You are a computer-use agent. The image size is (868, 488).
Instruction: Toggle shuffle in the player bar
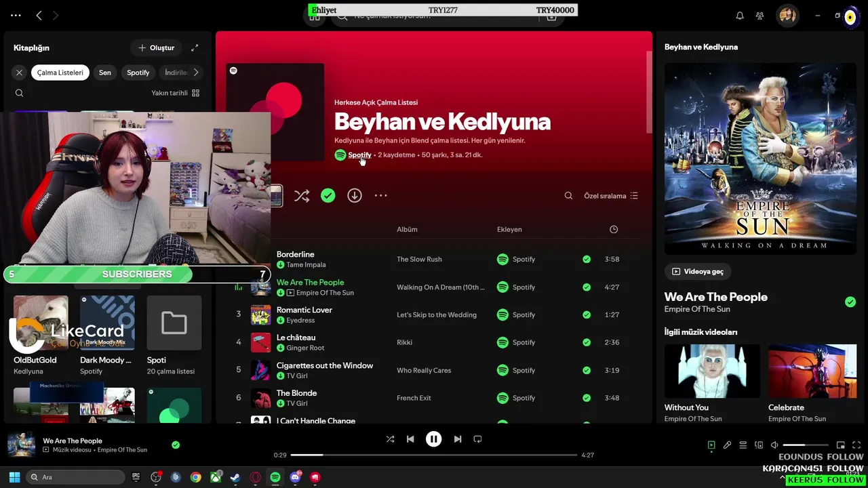point(390,439)
